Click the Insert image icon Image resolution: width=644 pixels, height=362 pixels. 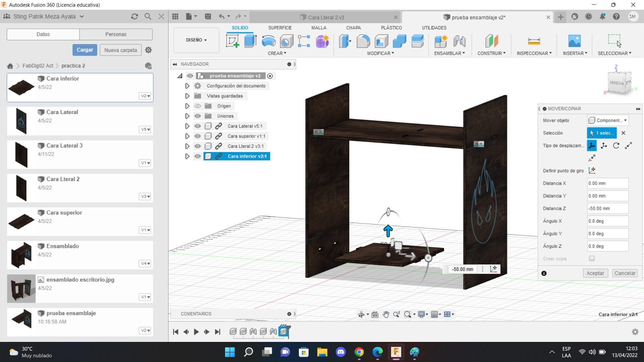coord(575,41)
